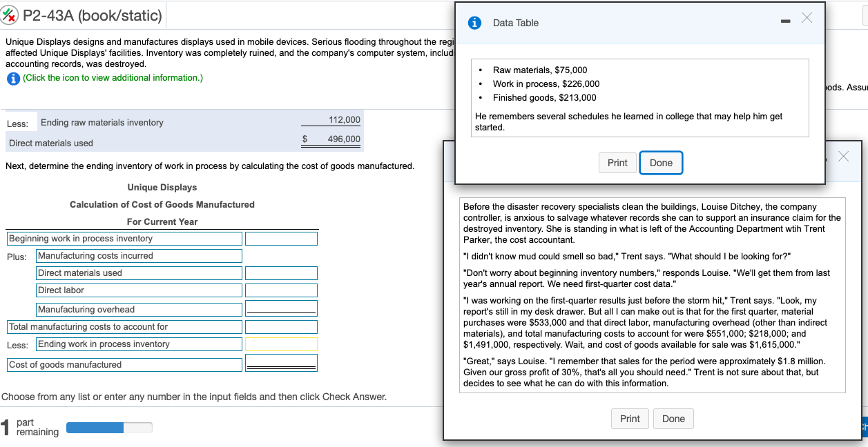Open 'Click the icon to view additional information' link
This screenshot has height=447, width=868.
[x=113, y=78]
